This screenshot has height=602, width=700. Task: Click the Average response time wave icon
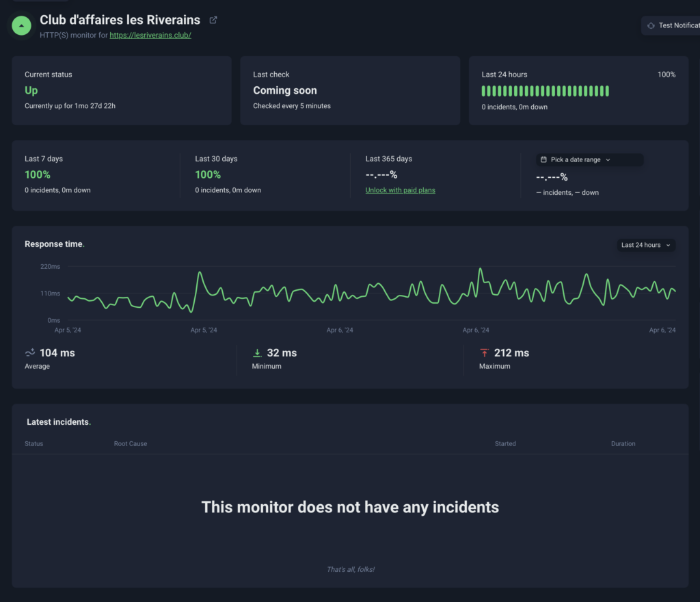point(30,353)
